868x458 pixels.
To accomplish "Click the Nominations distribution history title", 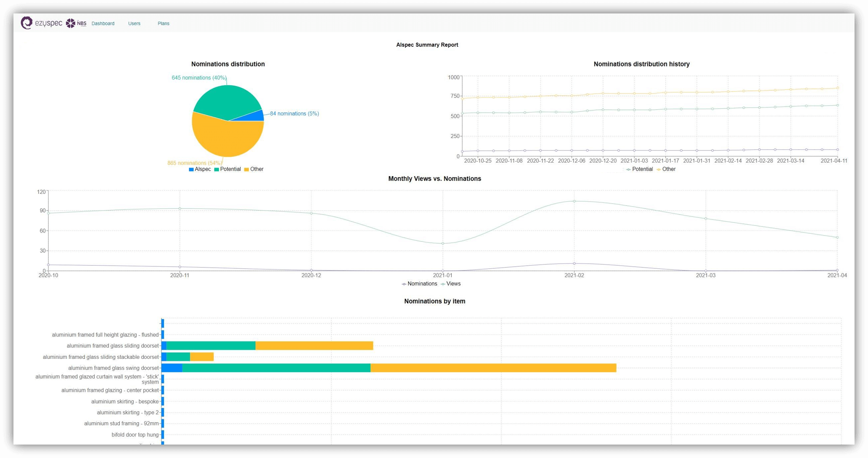I will tap(642, 64).
